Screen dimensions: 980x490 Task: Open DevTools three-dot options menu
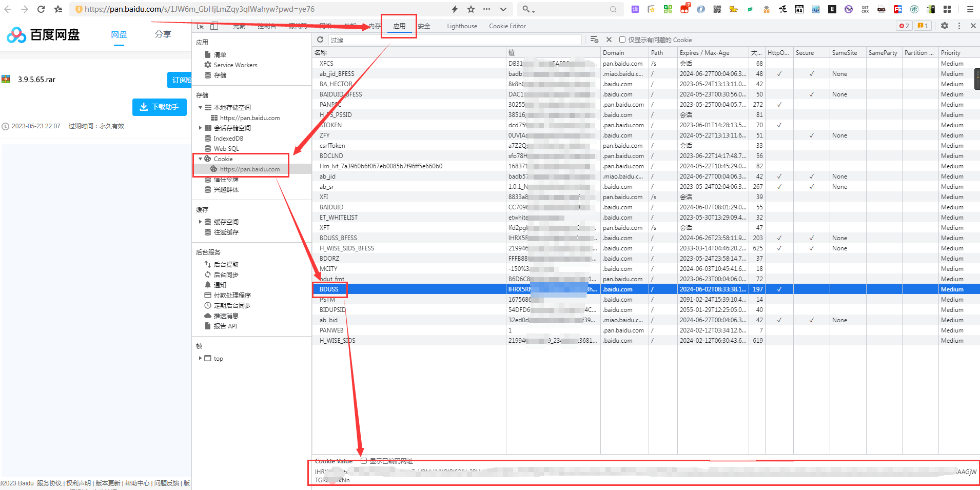tap(959, 26)
